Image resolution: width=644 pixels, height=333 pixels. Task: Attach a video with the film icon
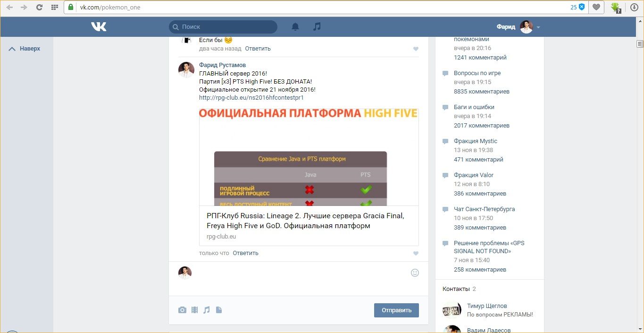[x=194, y=310]
